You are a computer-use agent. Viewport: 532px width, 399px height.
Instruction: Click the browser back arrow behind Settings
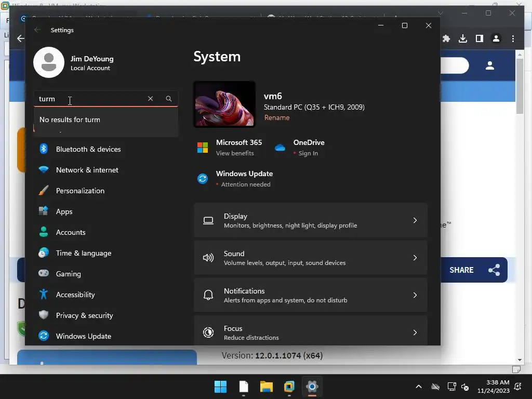(x=21, y=38)
